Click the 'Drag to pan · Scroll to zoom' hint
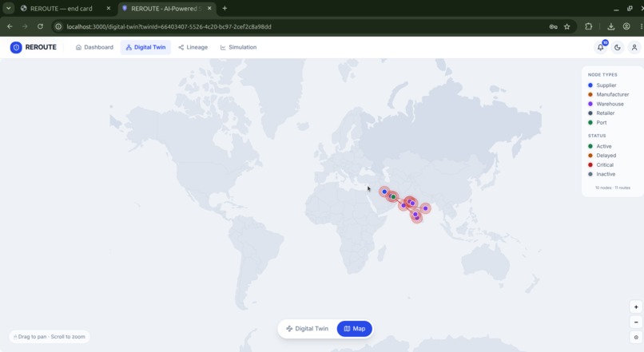The height and width of the screenshot is (352, 644). click(x=50, y=337)
